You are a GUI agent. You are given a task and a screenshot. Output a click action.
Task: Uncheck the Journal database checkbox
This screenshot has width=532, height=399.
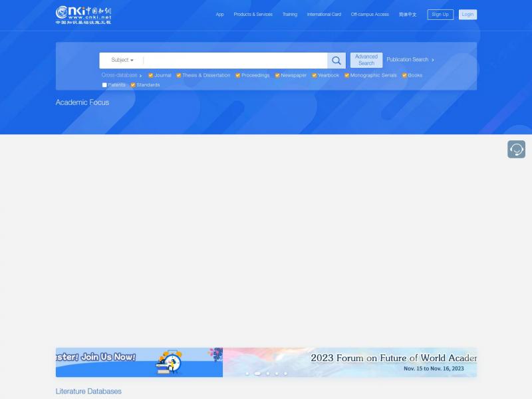pyautogui.click(x=151, y=76)
